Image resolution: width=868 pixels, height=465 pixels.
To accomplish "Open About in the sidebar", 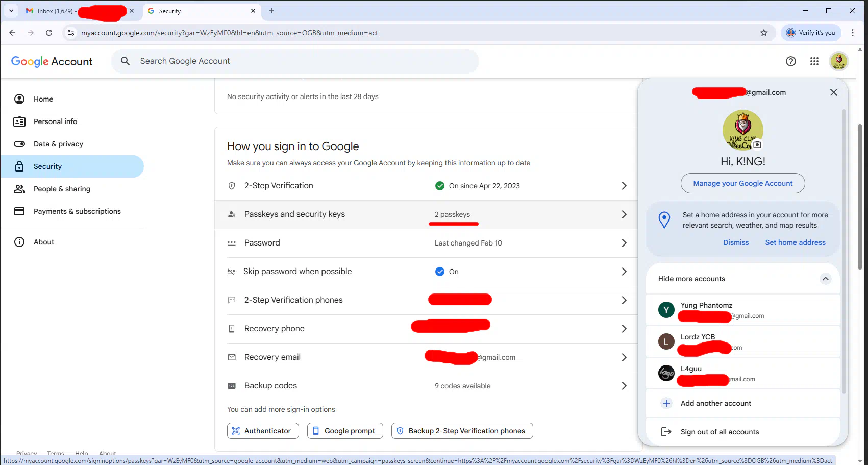I will pos(72,242).
